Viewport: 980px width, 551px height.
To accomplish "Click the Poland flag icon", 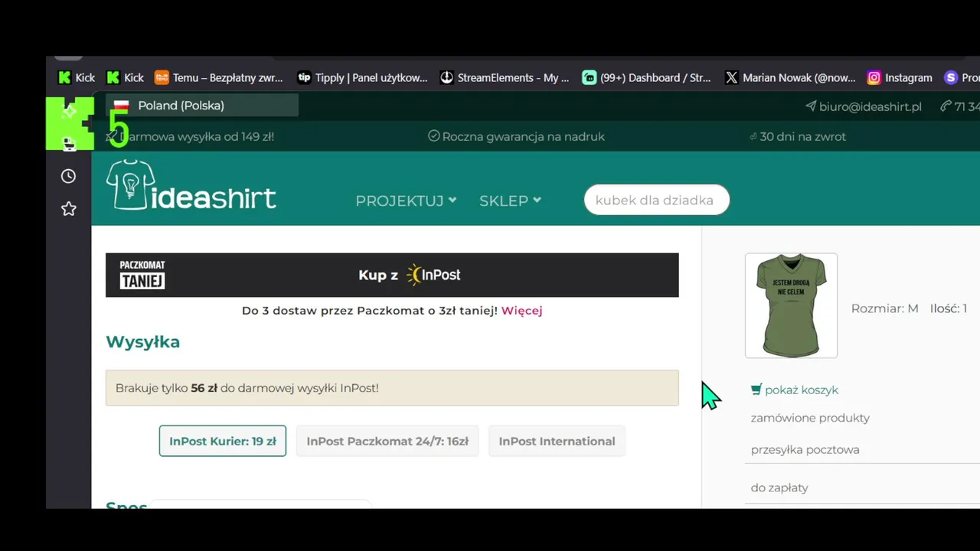I will 121,106.
